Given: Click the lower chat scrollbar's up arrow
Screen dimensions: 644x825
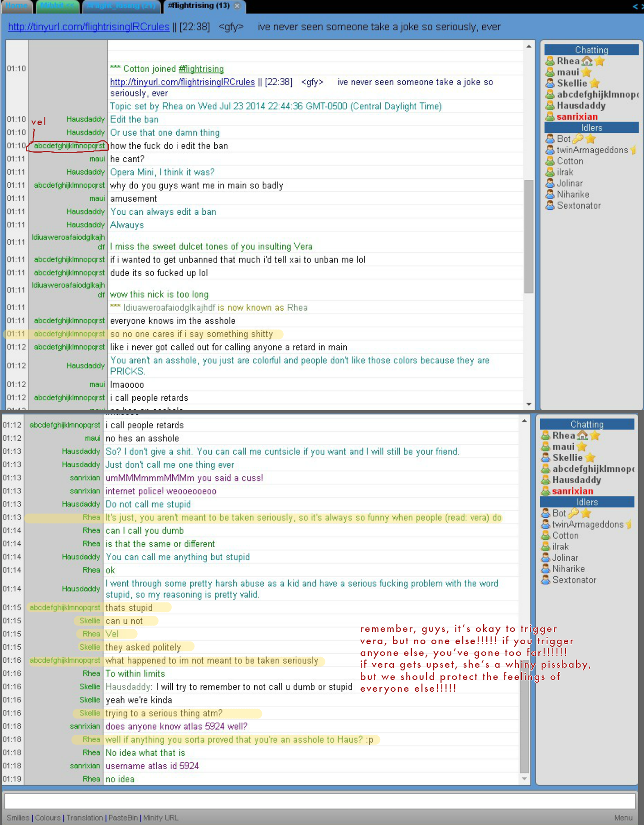Looking at the screenshot, I should (x=524, y=421).
